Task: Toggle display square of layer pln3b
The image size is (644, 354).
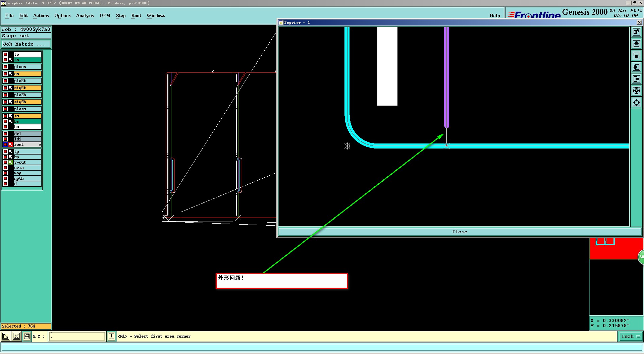Action: (5, 95)
